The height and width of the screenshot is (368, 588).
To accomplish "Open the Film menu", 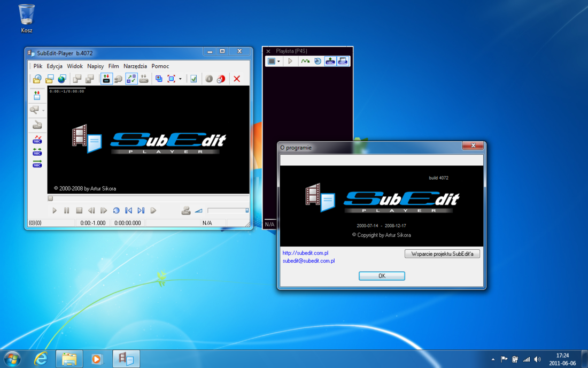I will 114,66.
